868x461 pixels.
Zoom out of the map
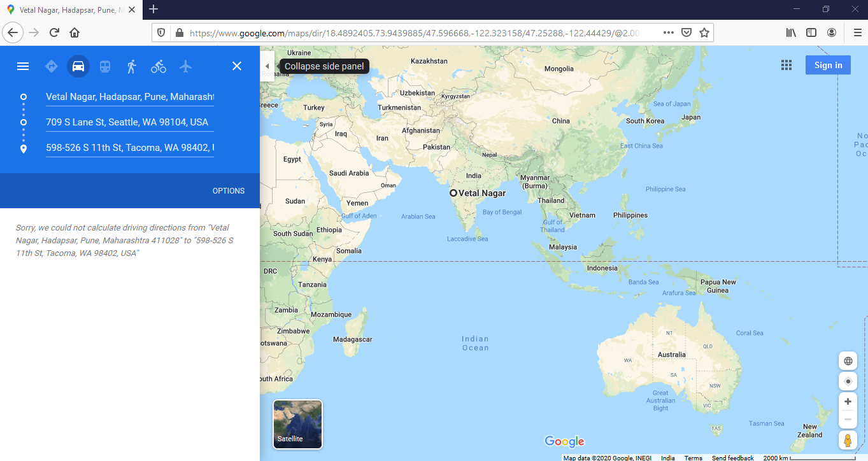pos(848,419)
